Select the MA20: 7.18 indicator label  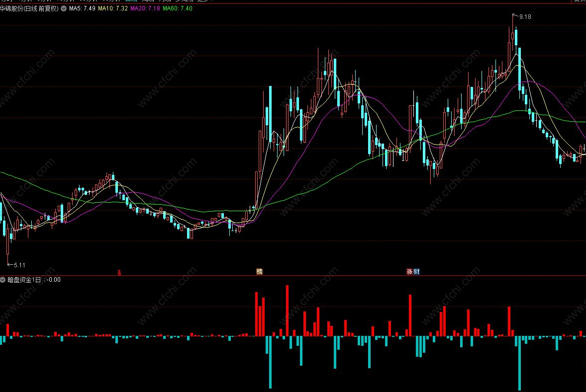point(145,8)
